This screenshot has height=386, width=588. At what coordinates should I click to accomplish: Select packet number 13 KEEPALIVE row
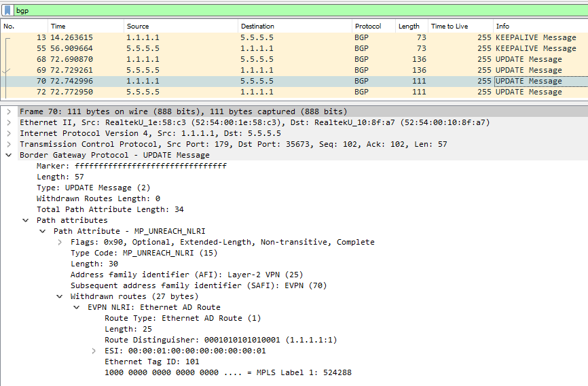[x=272, y=37]
